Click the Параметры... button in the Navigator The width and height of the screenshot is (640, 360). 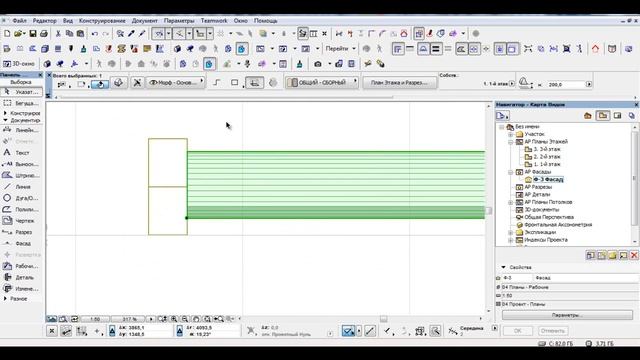point(567,316)
